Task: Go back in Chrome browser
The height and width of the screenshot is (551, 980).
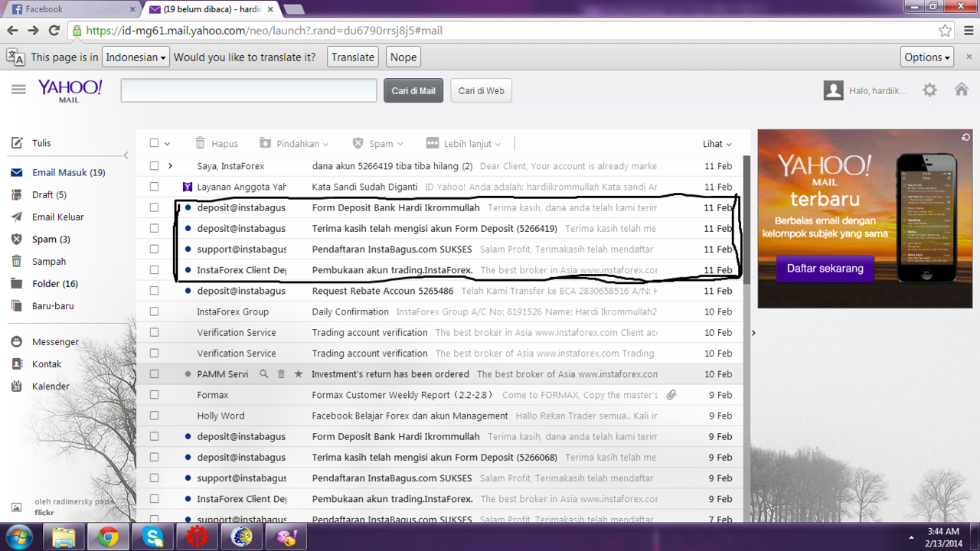Action: (12, 31)
